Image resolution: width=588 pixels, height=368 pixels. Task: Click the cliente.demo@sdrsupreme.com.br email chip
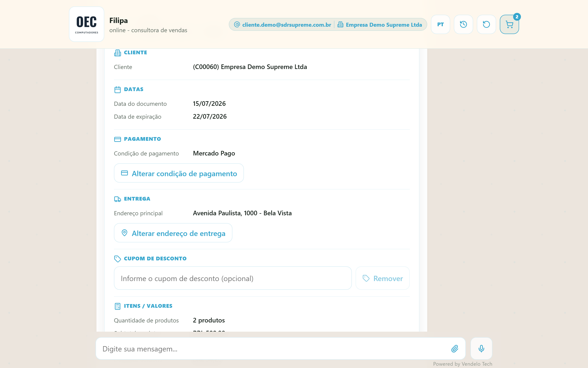coord(286,25)
